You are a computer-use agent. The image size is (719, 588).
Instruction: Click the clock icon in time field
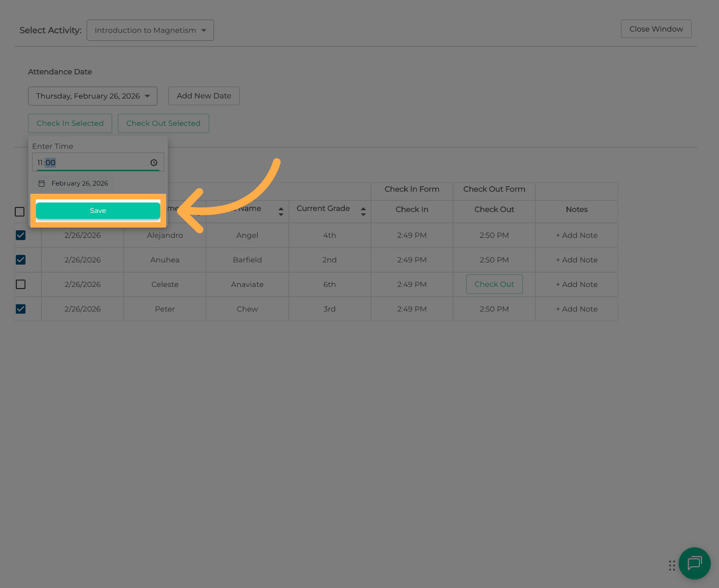(x=154, y=163)
